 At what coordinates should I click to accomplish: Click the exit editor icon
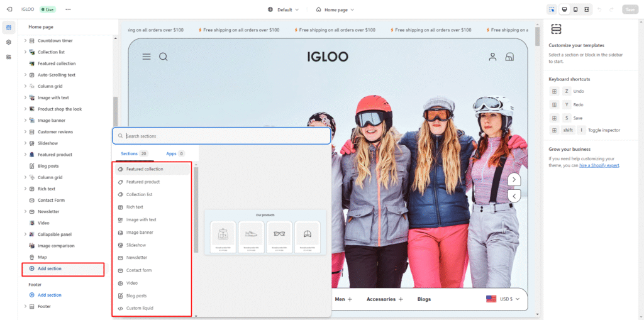coord(9,9)
